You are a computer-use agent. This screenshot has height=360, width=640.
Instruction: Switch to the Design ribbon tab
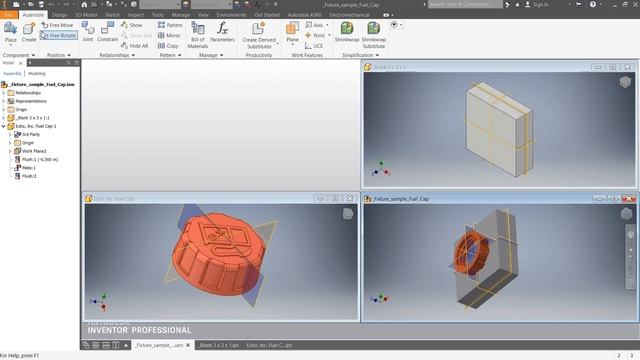59,15
